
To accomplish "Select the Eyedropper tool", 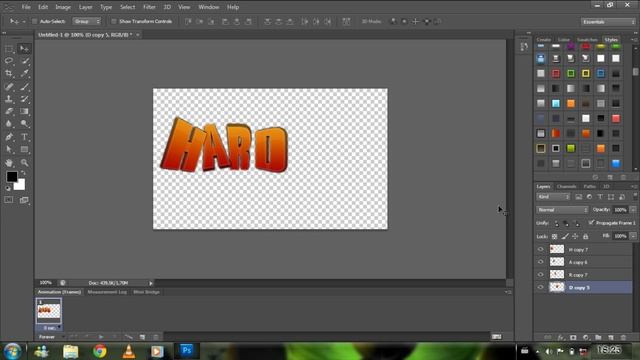I will (x=24, y=73).
